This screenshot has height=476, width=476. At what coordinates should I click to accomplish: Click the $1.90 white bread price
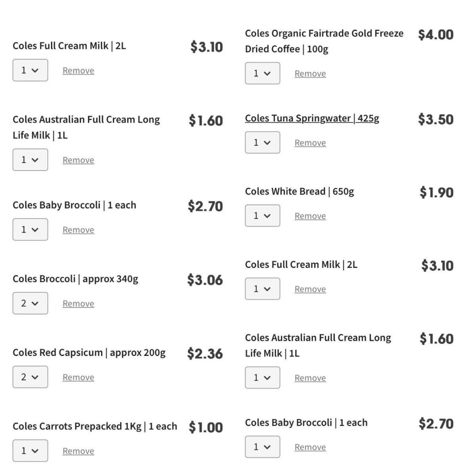click(436, 192)
